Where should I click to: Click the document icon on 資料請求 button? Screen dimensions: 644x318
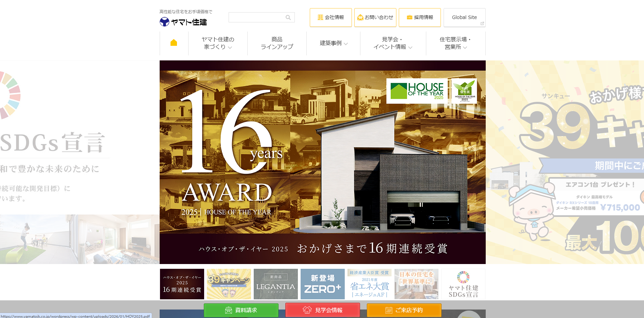click(229, 310)
